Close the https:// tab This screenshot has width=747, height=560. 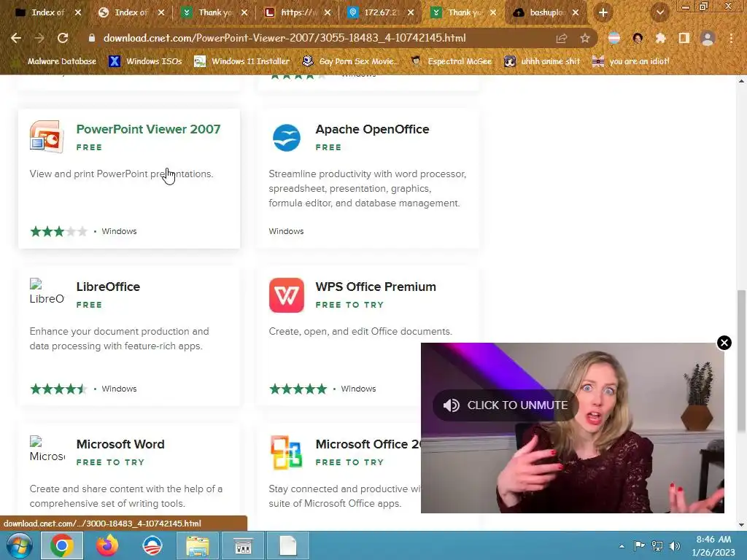[x=328, y=13]
